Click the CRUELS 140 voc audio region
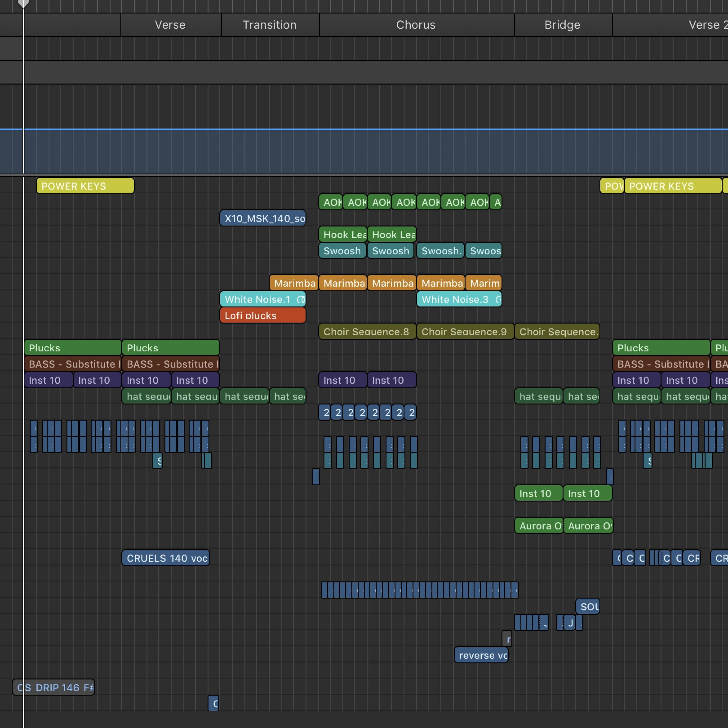 (x=166, y=558)
